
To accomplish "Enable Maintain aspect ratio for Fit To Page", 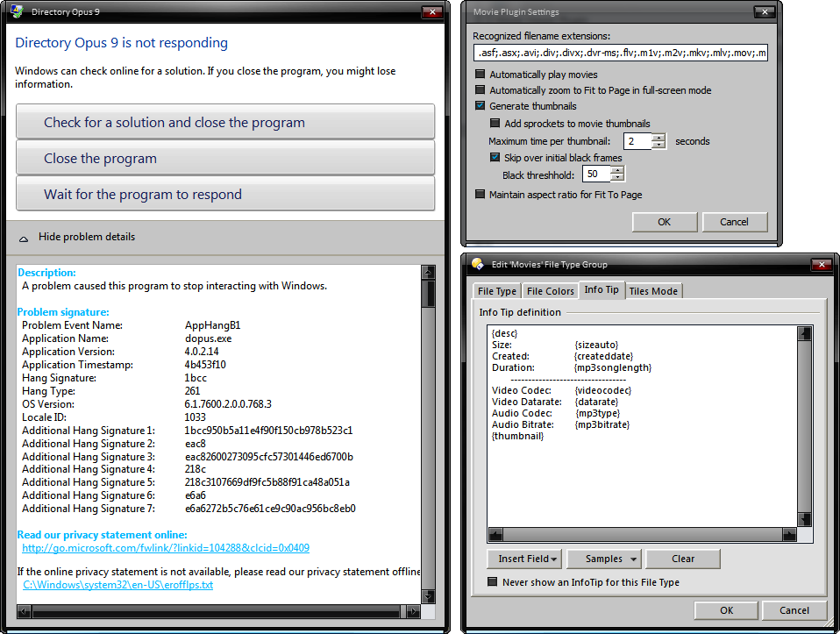I will [x=480, y=194].
